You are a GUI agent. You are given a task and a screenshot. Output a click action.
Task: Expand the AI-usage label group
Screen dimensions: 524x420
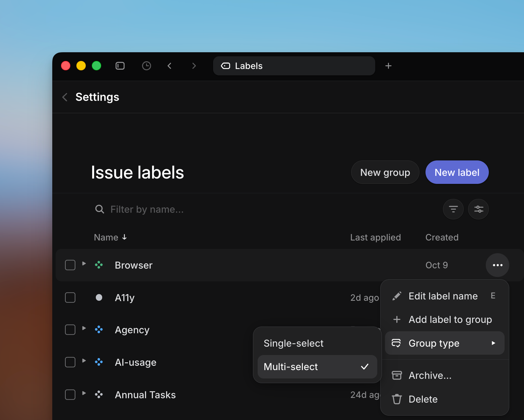(x=84, y=361)
